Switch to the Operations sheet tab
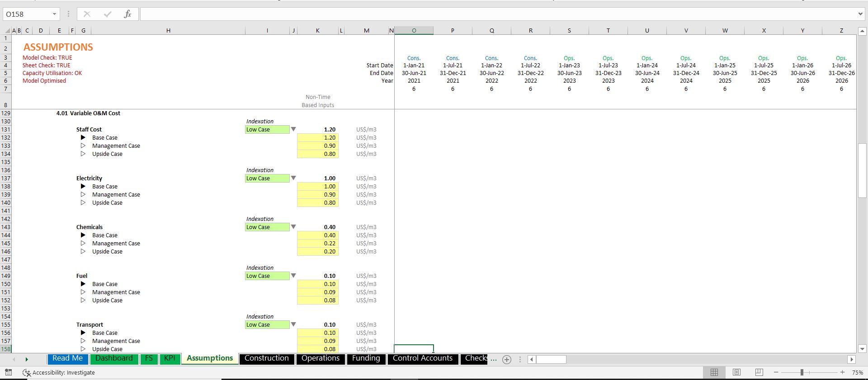868x380 pixels. pos(321,358)
